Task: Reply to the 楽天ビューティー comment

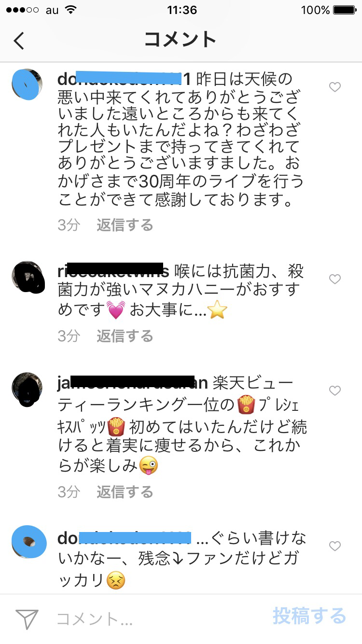Action: click(125, 492)
